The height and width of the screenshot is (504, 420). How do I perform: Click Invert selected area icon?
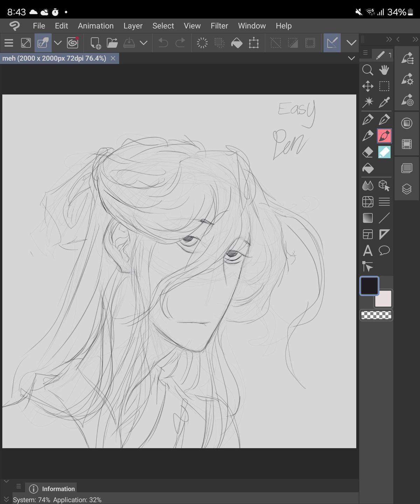293,43
